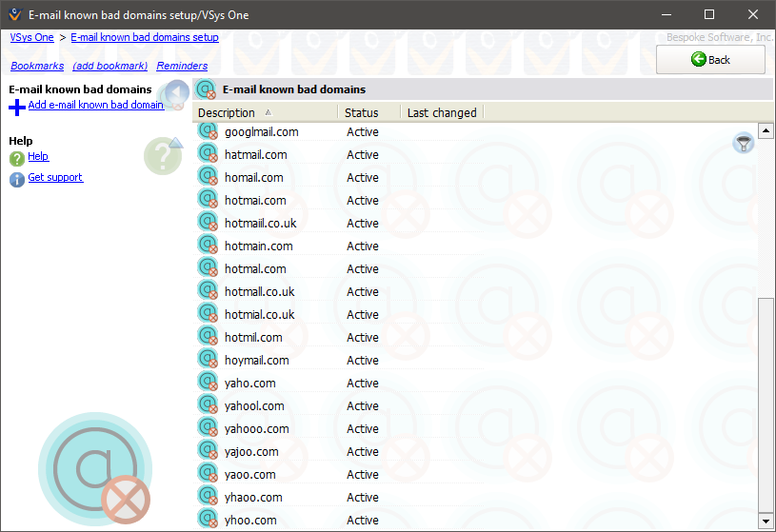
Task: Open the Bookmarks link
Action: (x=37, y=66)
